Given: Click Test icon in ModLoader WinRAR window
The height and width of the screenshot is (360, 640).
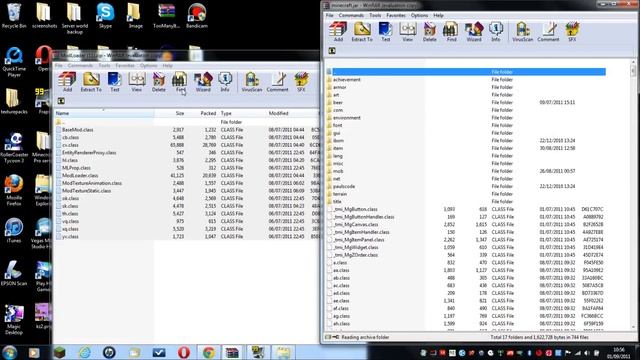Looking at the screenshot, I should click(115, 82).
